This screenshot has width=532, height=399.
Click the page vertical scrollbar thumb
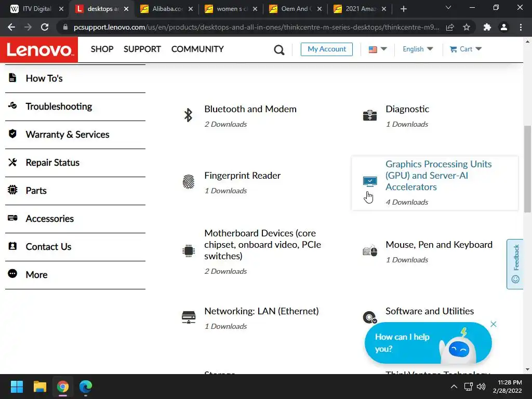(527, 169)
